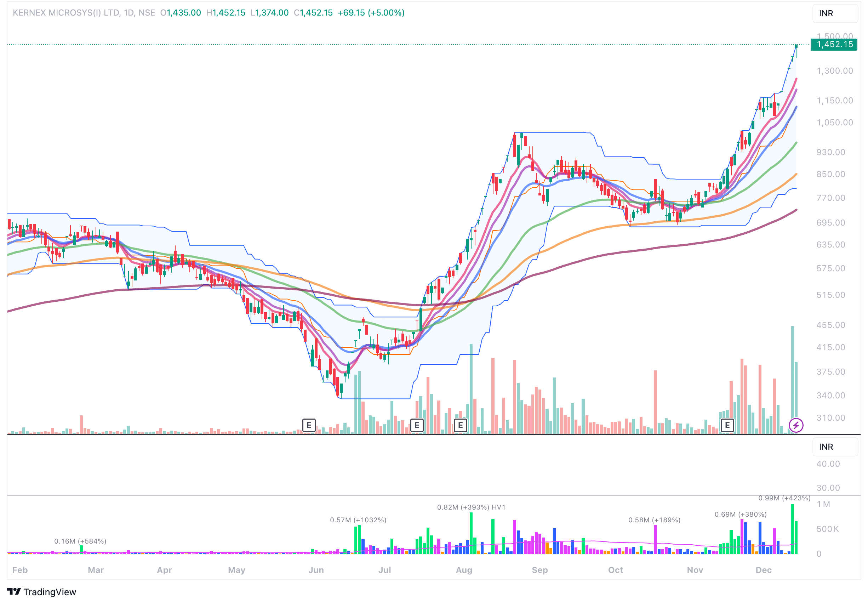Viewport: 868px width, 602px height.
Task: Click the 500 K volume scale label
Action: tap(827, 529)
